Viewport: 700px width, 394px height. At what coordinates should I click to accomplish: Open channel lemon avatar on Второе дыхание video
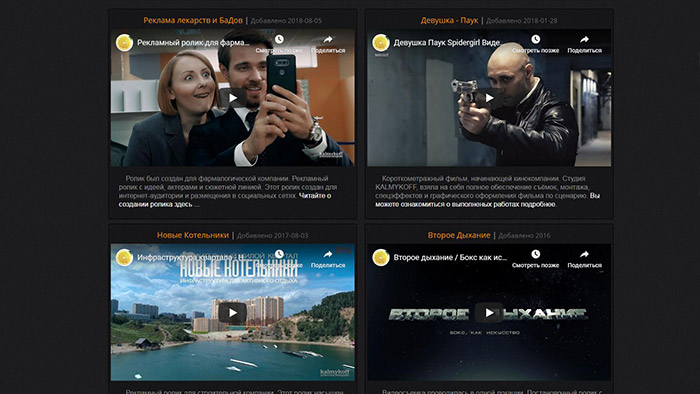381,257
